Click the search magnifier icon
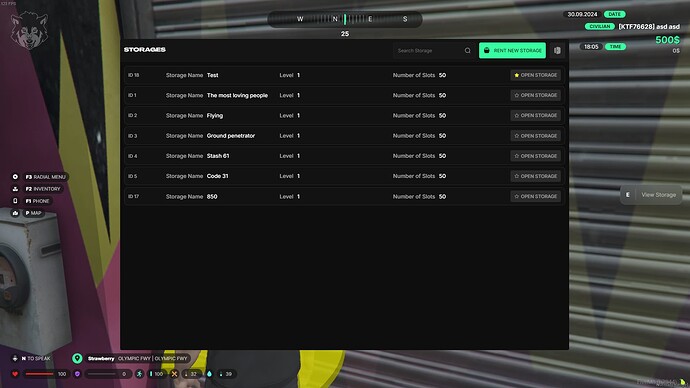Image resolution: width=690 pixels, height=388 pixels. (467, 51)
